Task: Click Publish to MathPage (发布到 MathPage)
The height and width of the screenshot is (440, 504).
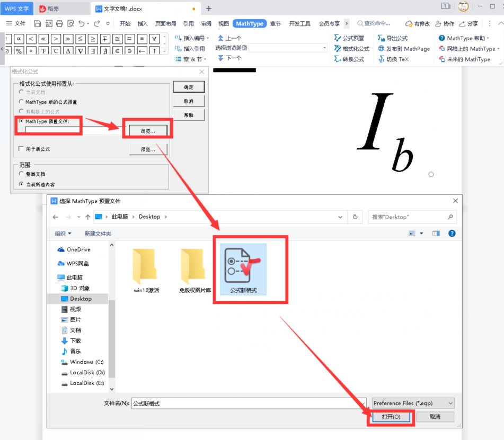Action: pos(404,49)
